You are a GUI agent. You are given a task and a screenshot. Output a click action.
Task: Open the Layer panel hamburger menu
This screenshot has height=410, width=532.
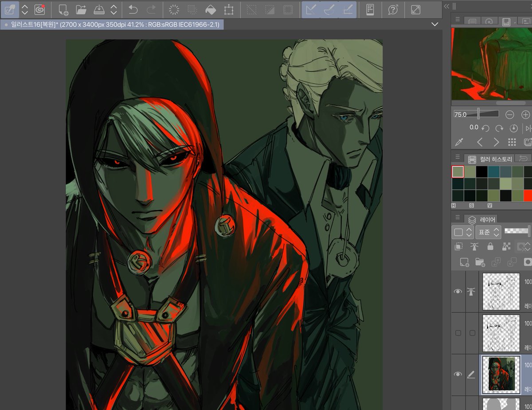[x=458, y=217]
